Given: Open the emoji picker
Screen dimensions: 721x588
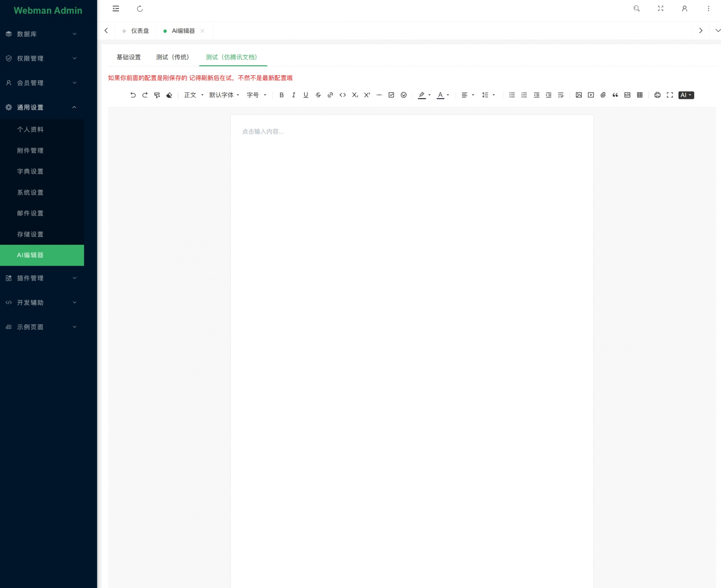Looking at the screenshot, I should tap(404, 95).
